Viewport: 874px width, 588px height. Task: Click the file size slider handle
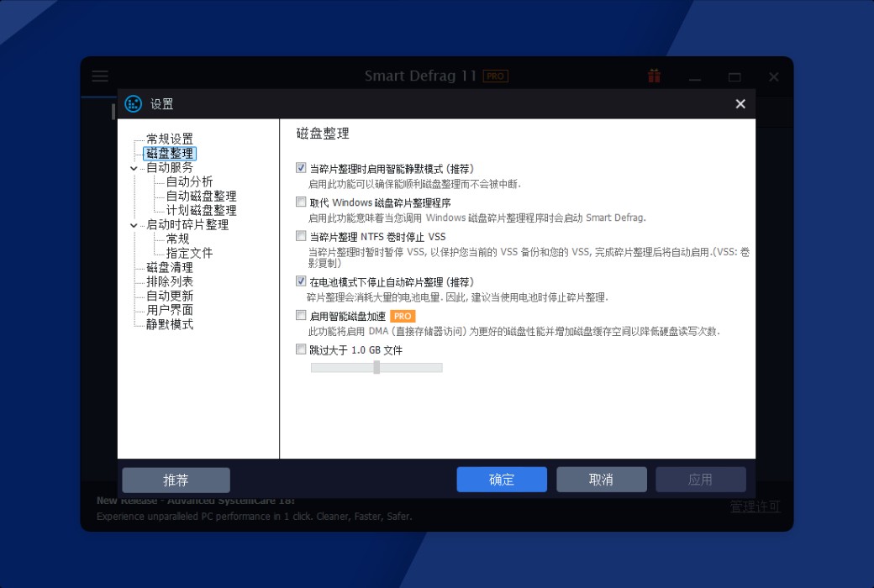[376, 367]
